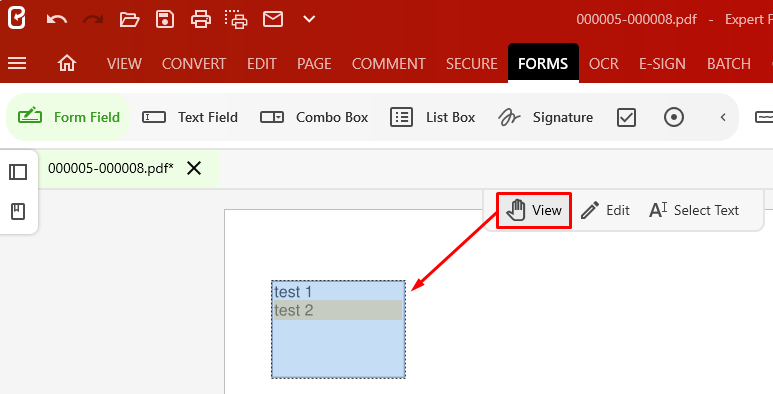Activate the View hand mode
This screenshot has height=394, width=773.
(x=534, y=211)
